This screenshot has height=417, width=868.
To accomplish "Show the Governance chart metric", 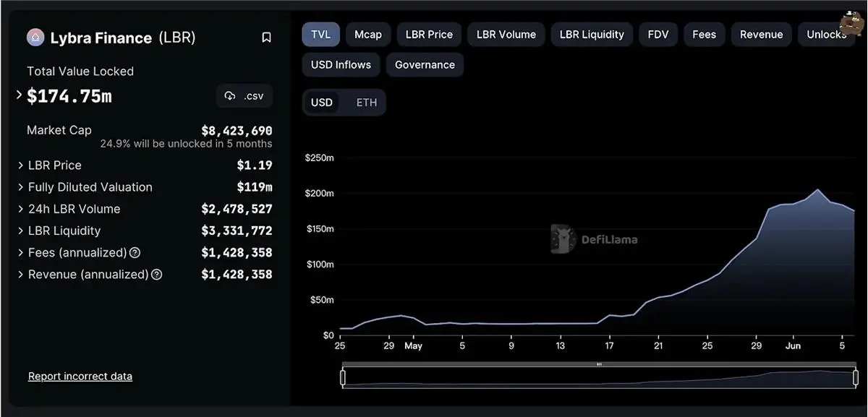I will coord(425,65).
